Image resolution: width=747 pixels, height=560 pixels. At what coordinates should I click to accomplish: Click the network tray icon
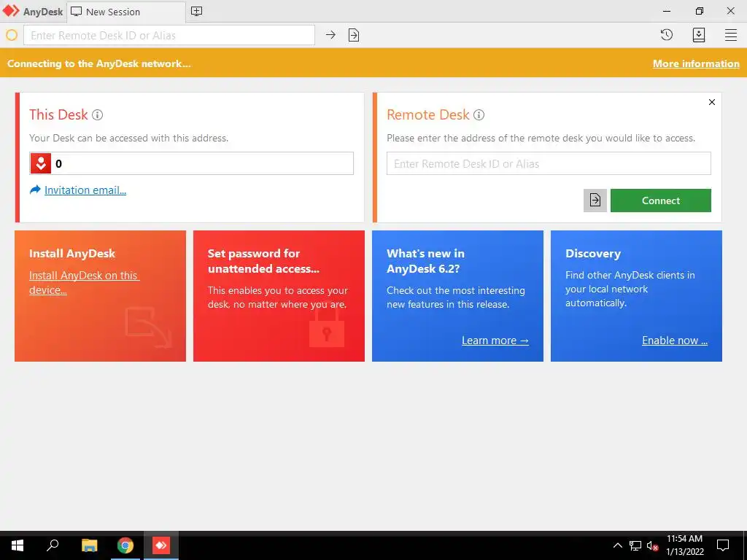635,545
